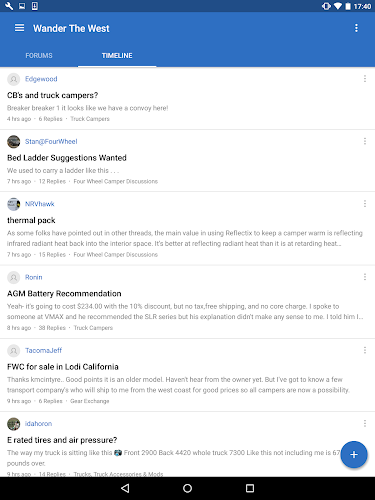The height and width of the screenshot is (500, 375).
Task: Click Edgewood's default avatar icon
Action: (14, 79)
